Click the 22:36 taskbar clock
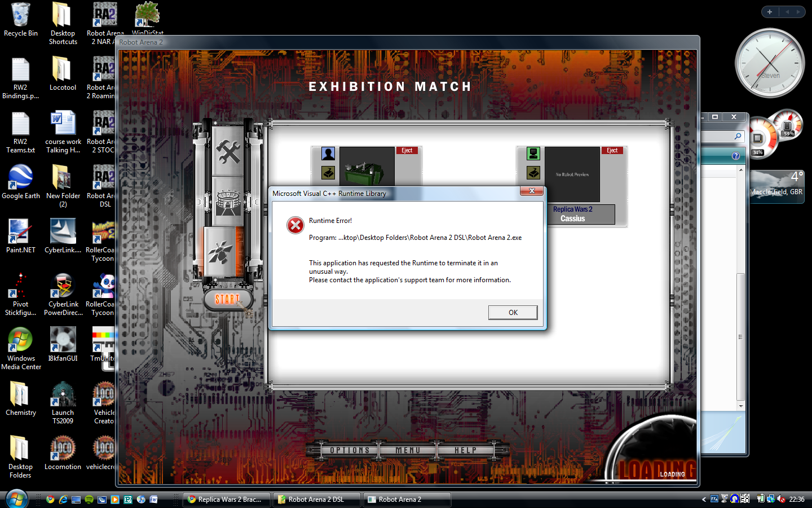The image size is (812, 508). click(797, 499)
